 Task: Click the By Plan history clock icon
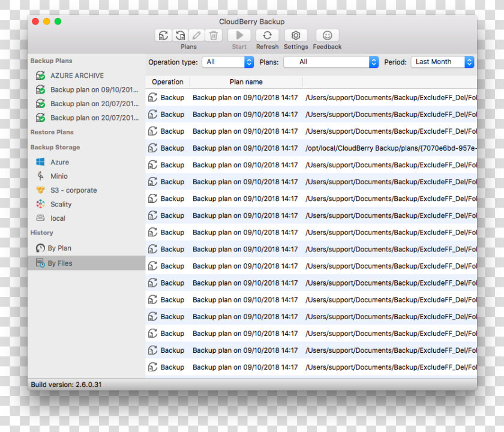[40, 248]
